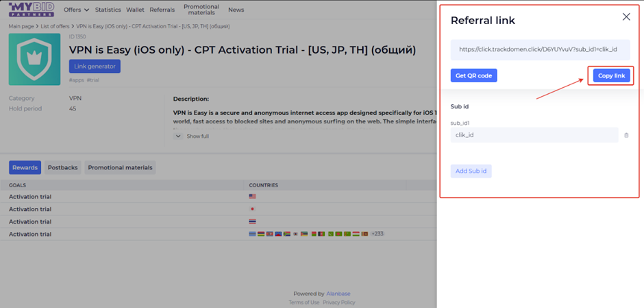Open the Terms of Use link
644x308 pixels.
pos(304,303)
